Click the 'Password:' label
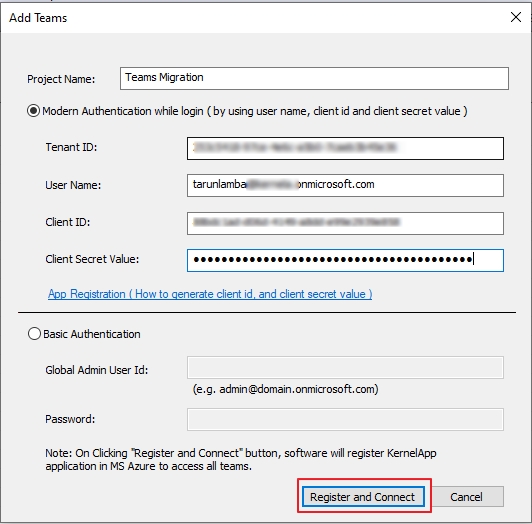Viewport: 532px width, 524px height. (x=70, y=419)
